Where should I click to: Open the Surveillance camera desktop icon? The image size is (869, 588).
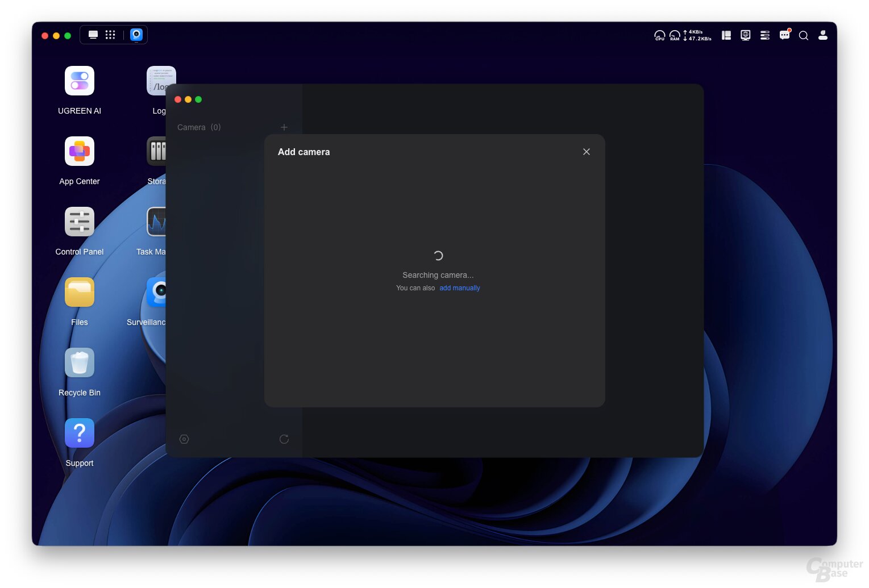(156, 292)
